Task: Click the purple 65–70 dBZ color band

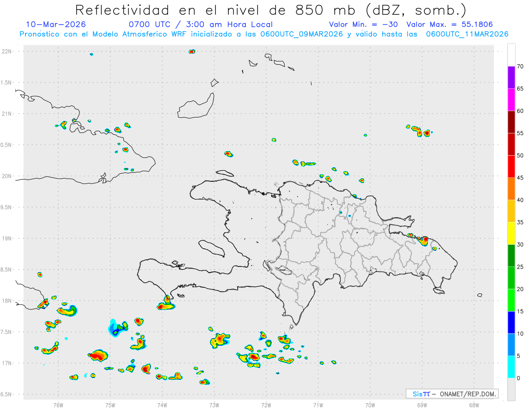Action: click(x=511, y=78)
